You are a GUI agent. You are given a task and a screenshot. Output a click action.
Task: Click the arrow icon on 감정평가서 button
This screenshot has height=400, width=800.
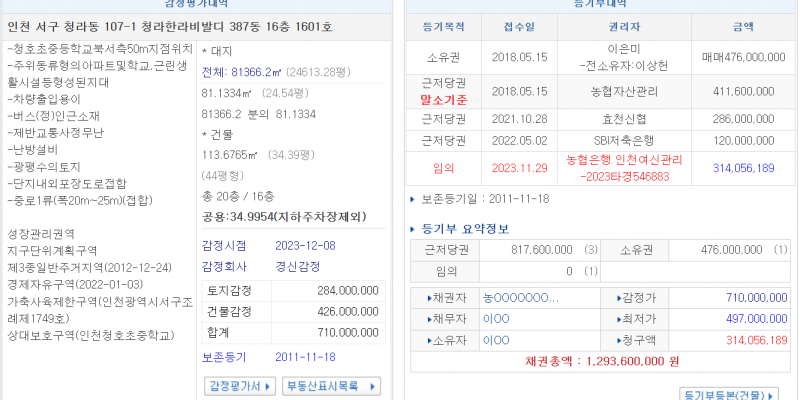click(x=269, y=386)
